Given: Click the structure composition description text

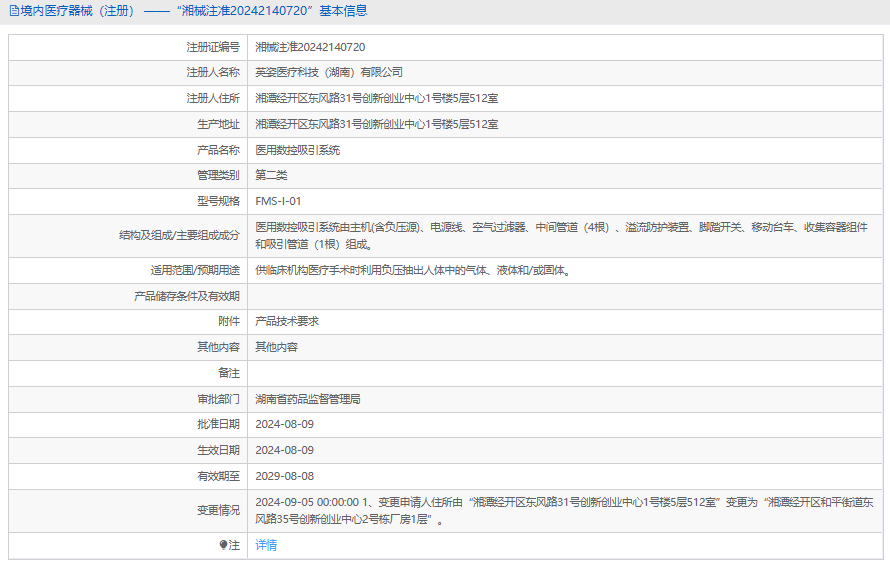Looking at the screenshot, I should (561, 236).
